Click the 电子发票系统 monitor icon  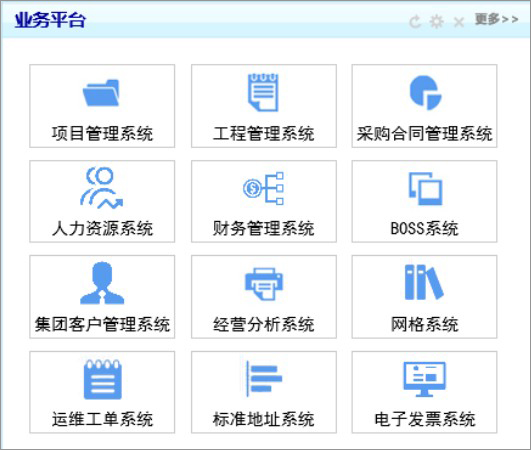[424, 379]
